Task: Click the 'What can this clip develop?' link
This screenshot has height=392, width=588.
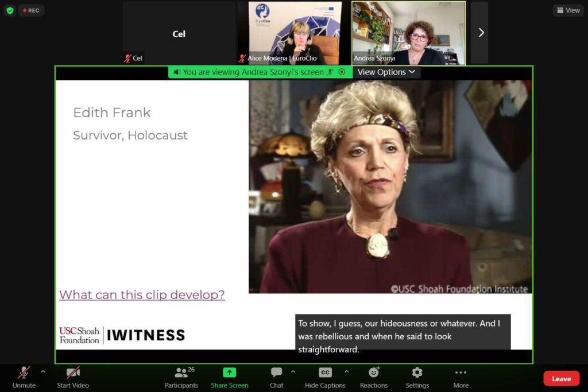Action: coord(142,295)
